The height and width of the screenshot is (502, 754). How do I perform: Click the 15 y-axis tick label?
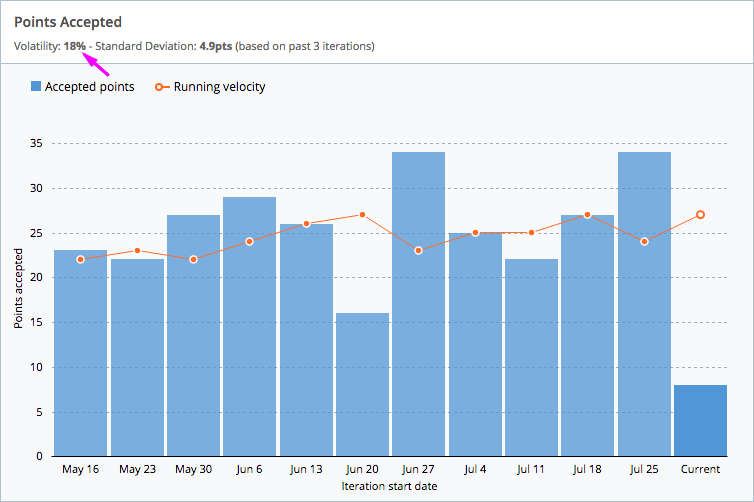(x=37, y=322)
